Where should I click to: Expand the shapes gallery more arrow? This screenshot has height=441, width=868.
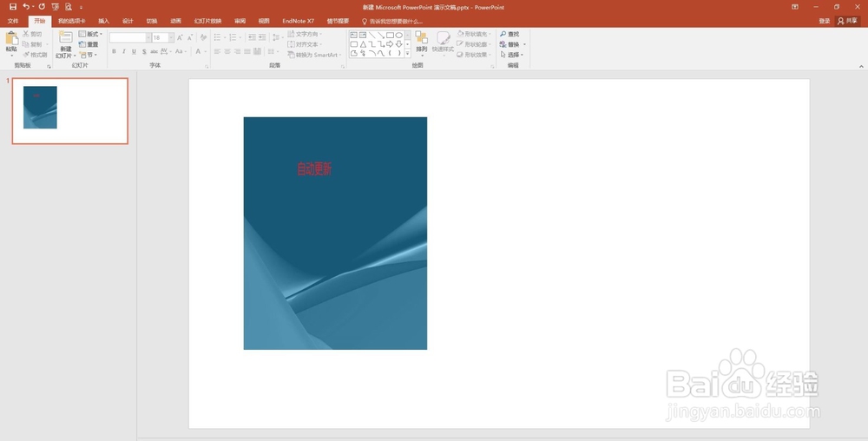tap(408, 54)
